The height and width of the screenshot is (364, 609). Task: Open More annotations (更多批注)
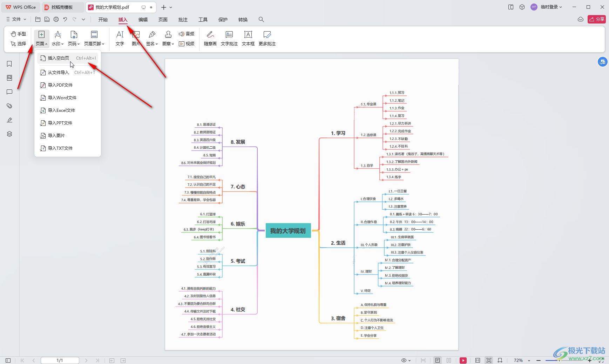click(x=267, y=38)
